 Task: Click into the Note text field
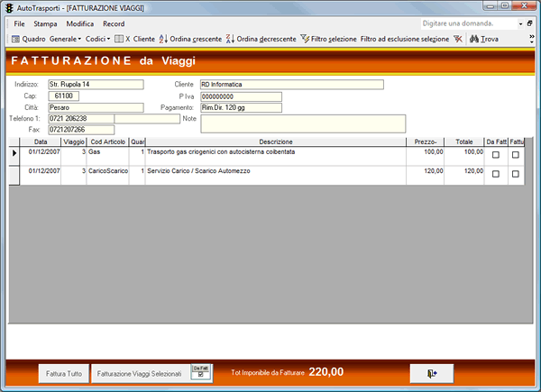pos(303,123)
